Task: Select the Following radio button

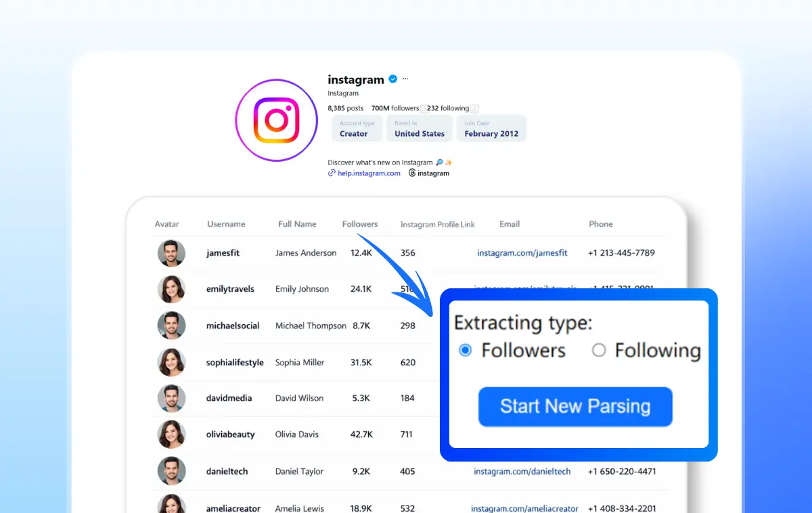Action: pos(598,351)
